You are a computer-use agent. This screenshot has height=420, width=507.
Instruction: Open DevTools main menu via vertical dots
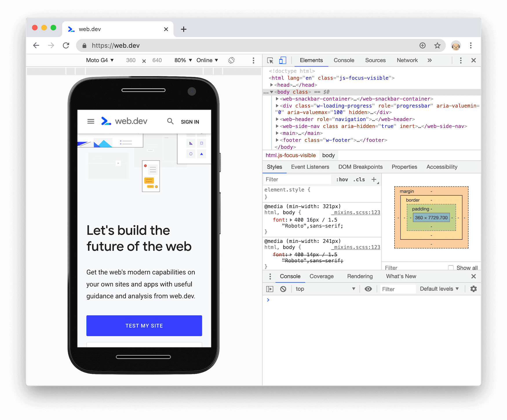pyautogui.click(x=461, y=60)
